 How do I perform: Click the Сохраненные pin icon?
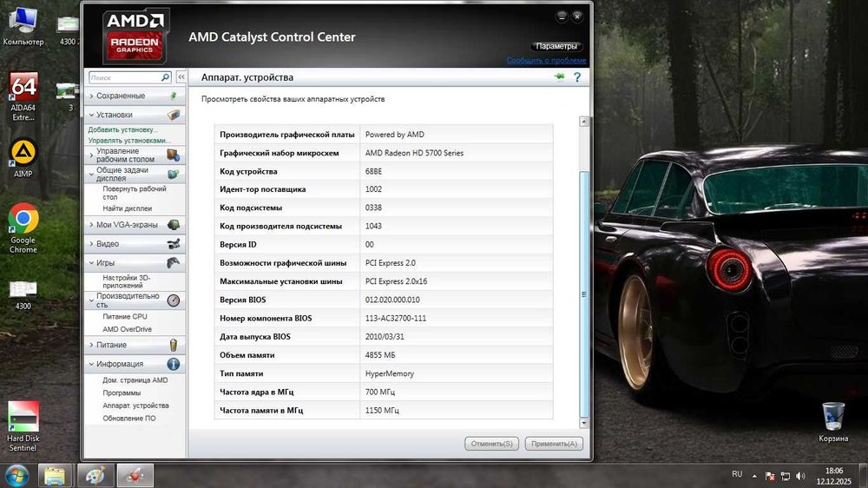174,96
